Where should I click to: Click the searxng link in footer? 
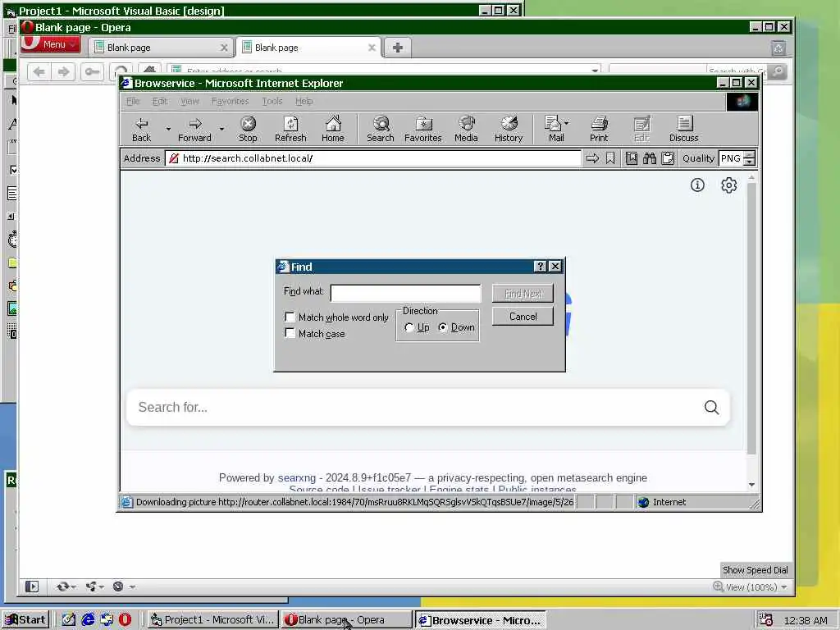coord(297,477)
